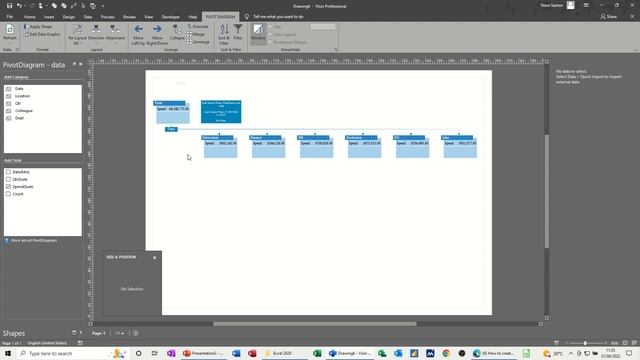This screenshot has height=360, width=640.
Task: Check the Qtr(Sum) total checkbox
Action: click(x=8, y=179)
